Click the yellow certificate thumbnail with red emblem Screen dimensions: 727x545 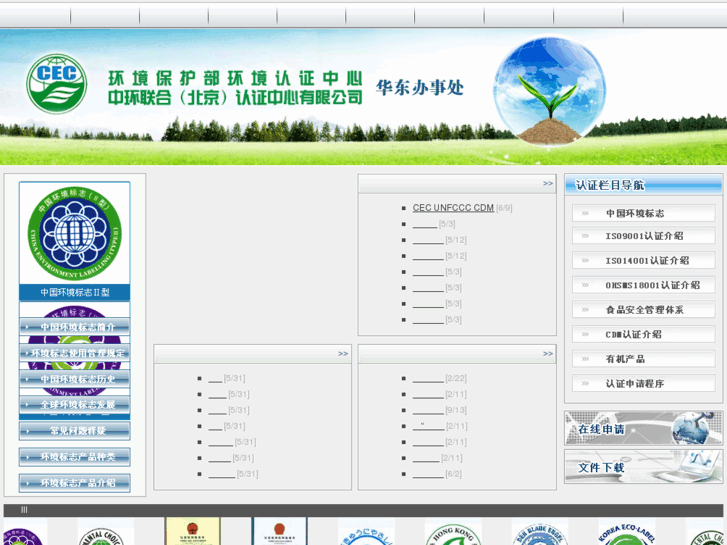tap(192, 532)
